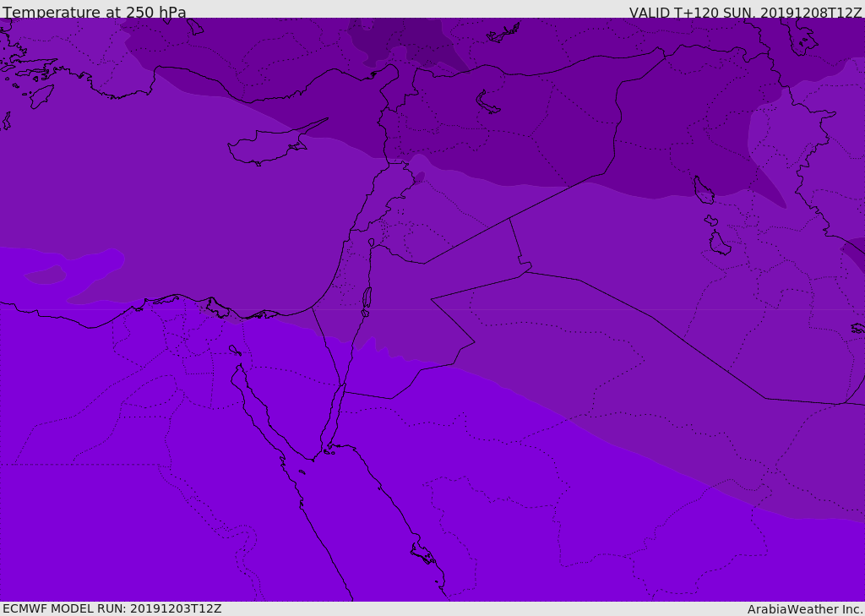Click the 'VALID T+120 SUN. 20191208T12Z' label

tap(745, 13)
